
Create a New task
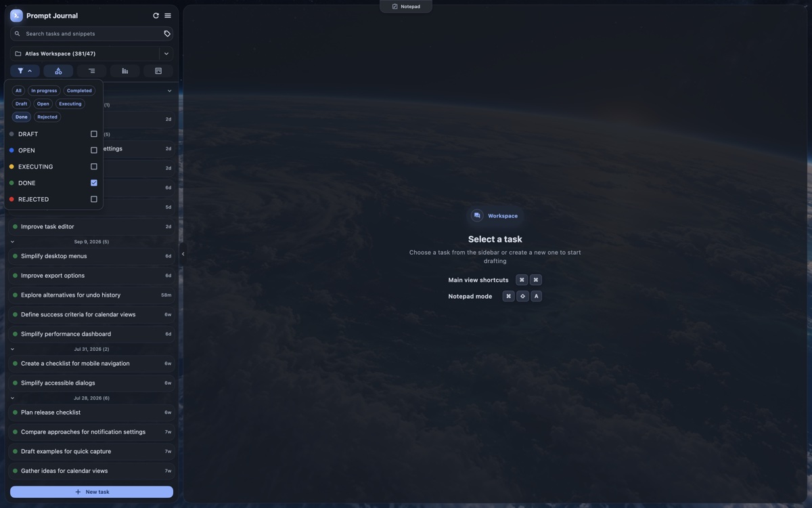point(91,492)
